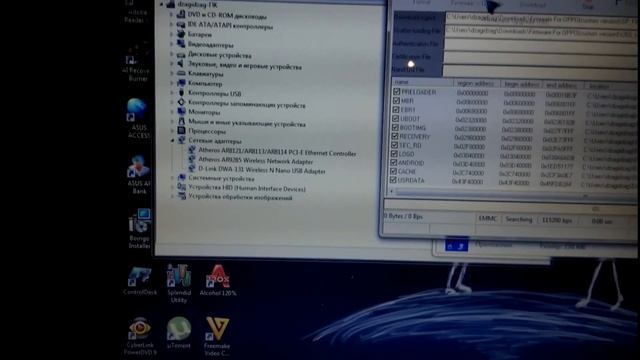Select Контроллеры запоминающих устройств entry
This screenshot has height=360, width=640.
247,104
